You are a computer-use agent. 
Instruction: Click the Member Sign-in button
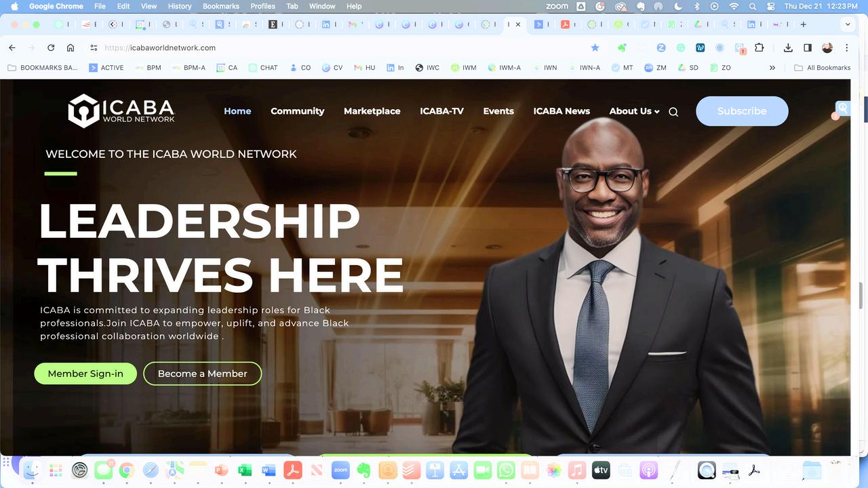pyautogui.click(x=85, y=373)
